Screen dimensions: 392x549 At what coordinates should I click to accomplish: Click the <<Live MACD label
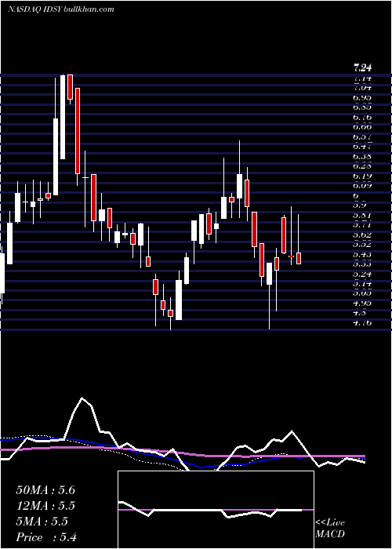coord(330,529)
